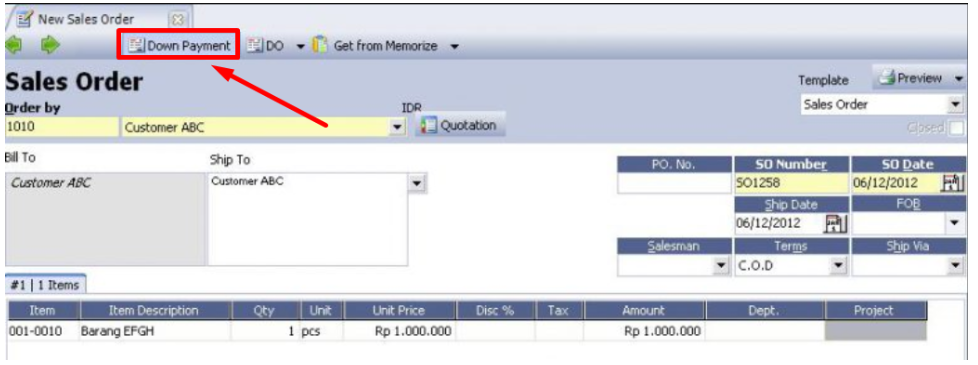Expand the Get from Memorize arrow
978x365 pixels.
[455, 47]
